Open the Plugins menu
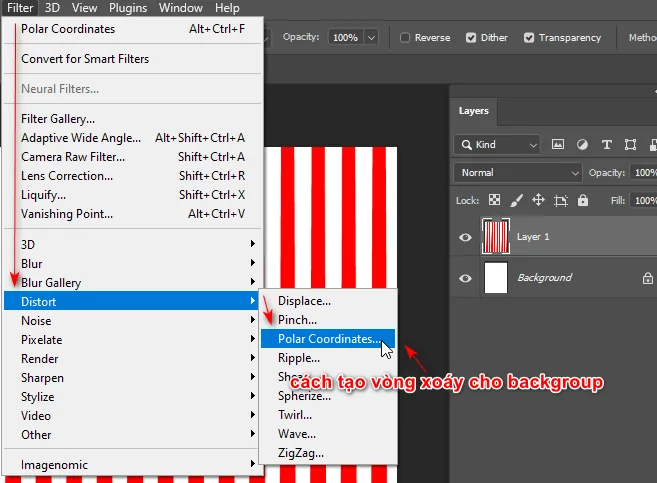This screenshot has width=657, height=483. click(128, 8)
